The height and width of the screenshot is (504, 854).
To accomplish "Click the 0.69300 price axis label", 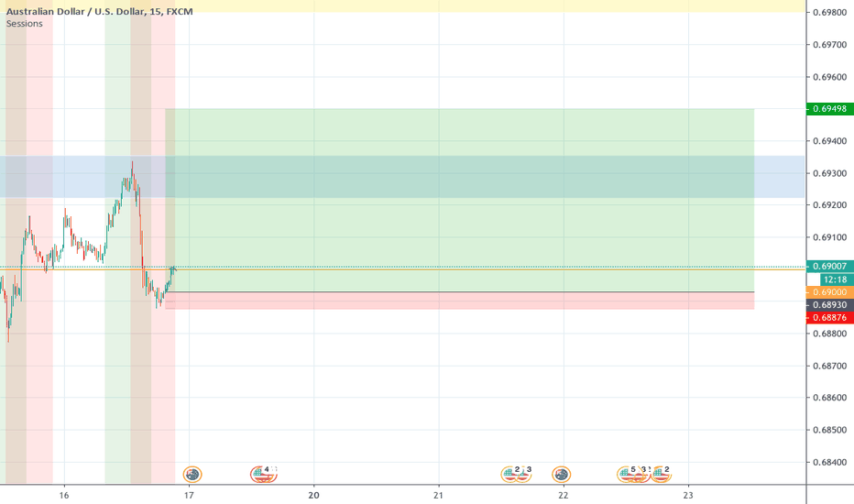I will coord(830,173).
